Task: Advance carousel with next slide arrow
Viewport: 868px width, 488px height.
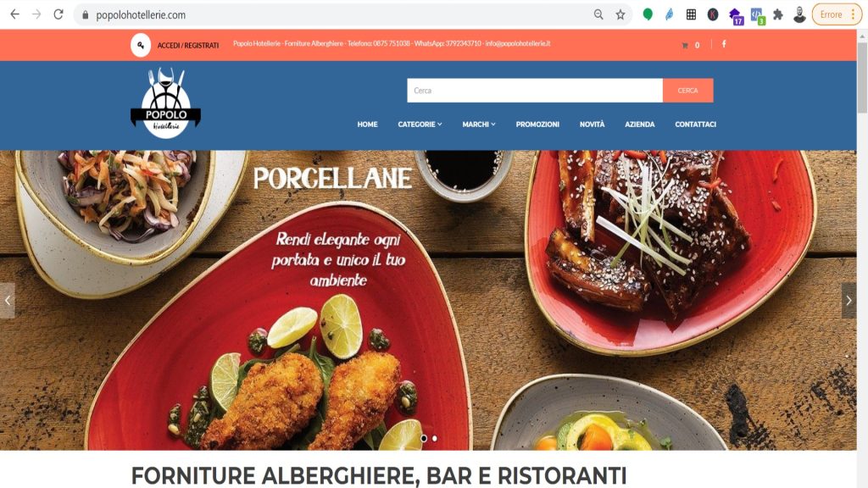Action: pos(849,301)
